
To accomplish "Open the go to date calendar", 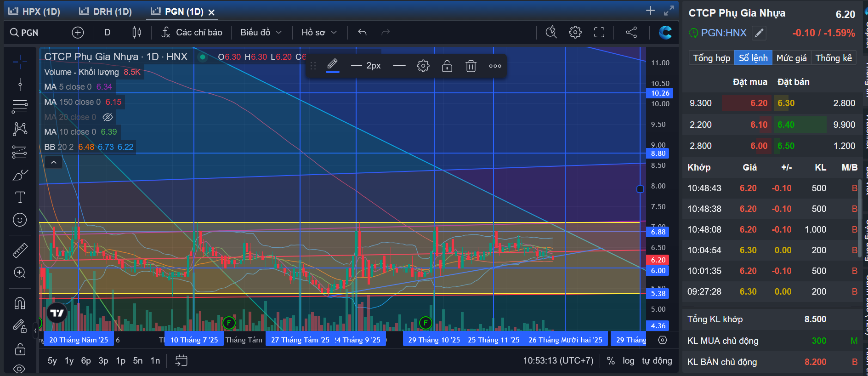I will [x=182, y=361].
